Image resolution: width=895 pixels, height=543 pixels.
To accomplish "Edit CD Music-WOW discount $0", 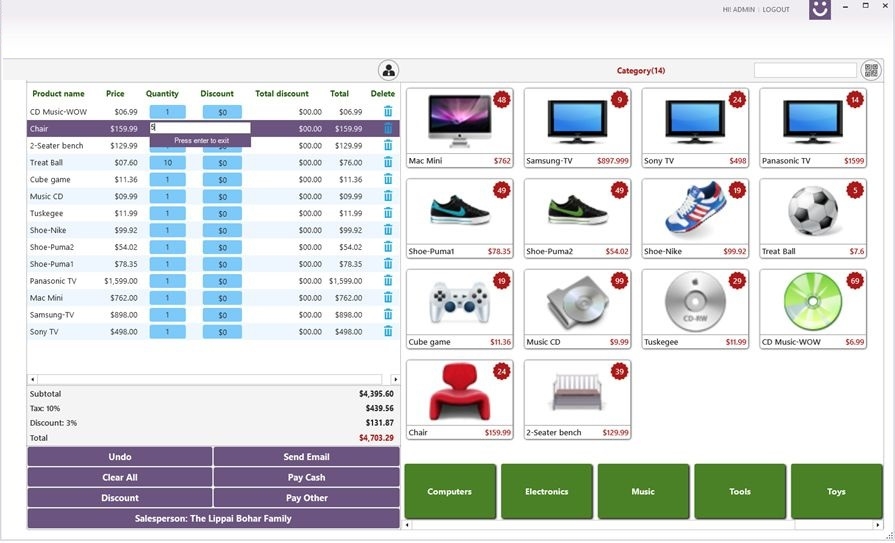I will [222, 112].
